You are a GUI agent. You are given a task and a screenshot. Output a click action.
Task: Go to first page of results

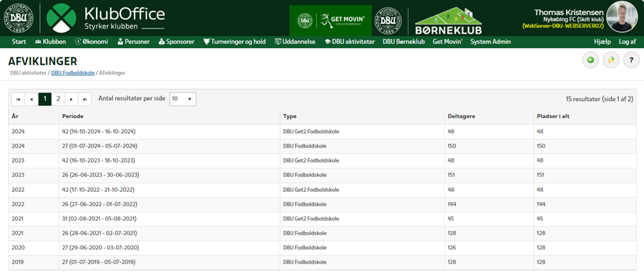point(18,99)
